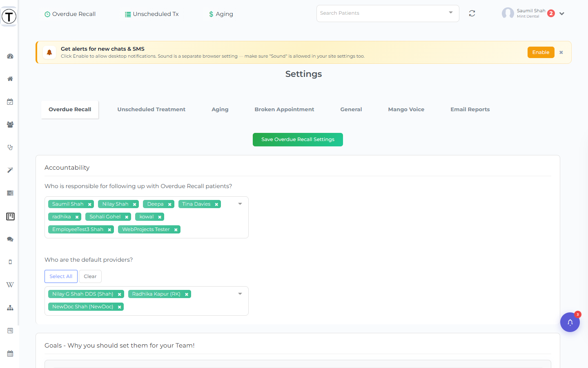Switch to Email Reports tab
This screenshot has height=368, width=588.
[x=470, y=110]
